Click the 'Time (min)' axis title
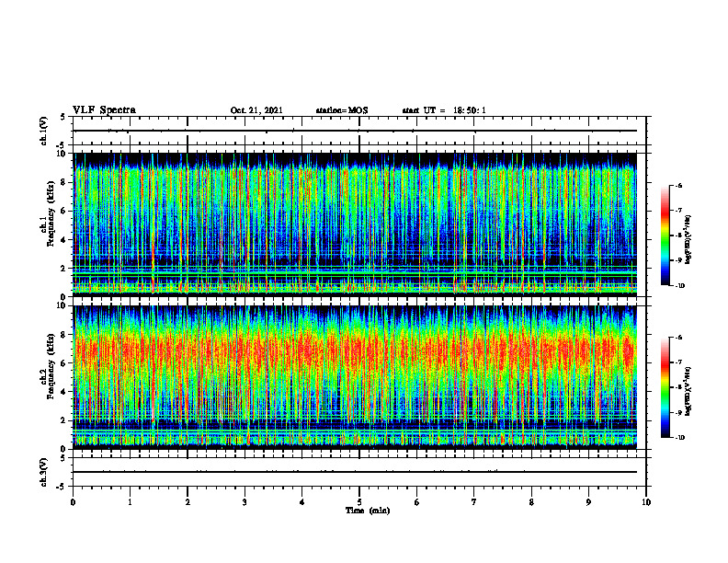The image size is (728, 563). pos(368,511)
